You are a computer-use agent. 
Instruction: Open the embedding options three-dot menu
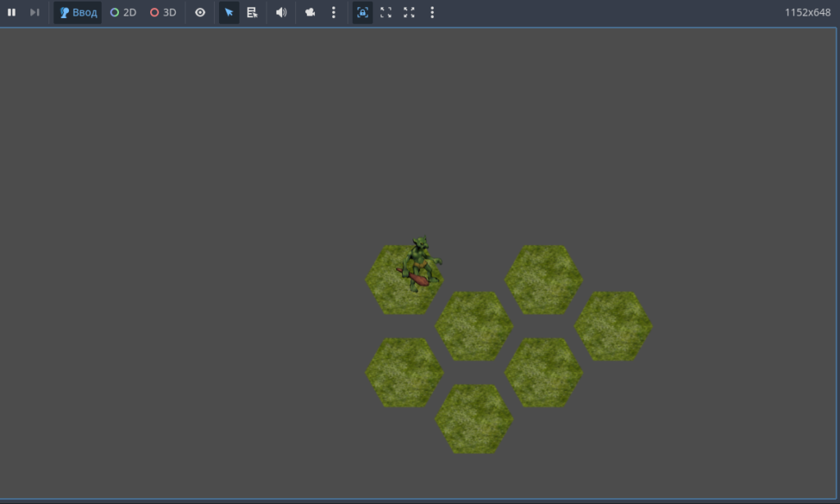tap(432, 12)
